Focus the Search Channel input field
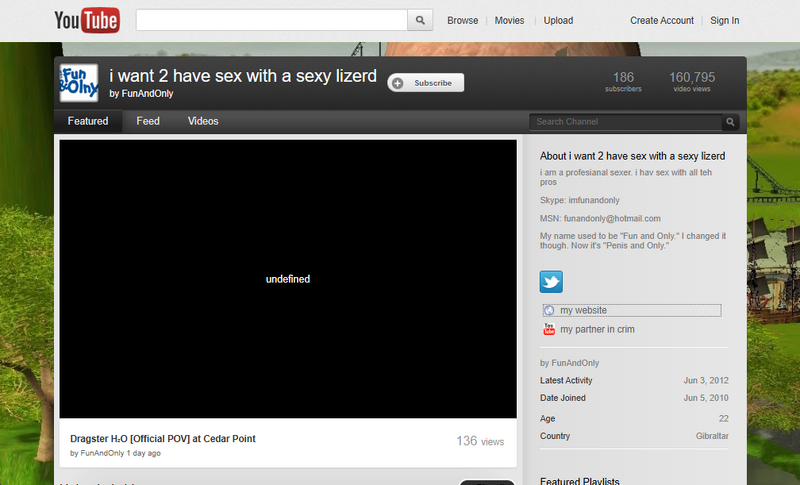This screenshot has height=485, width=800. pyautogui.click(x=626, y=122)
